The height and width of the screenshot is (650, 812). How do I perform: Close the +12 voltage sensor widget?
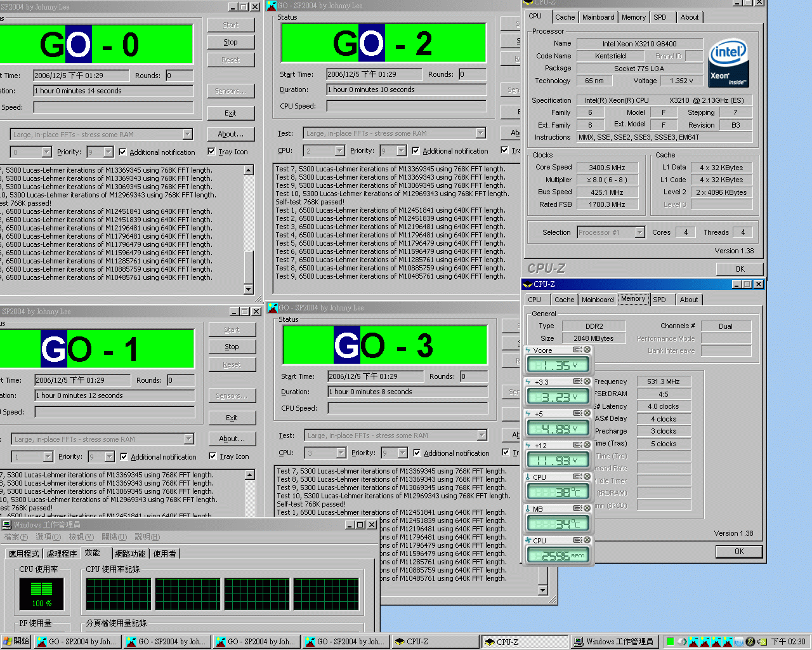pos(587,445)
